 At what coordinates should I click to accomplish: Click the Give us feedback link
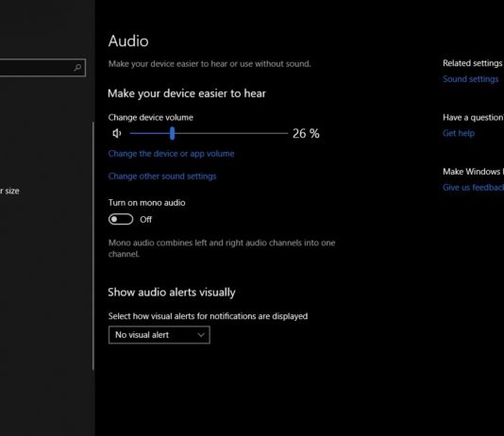(x=473, y=187)
